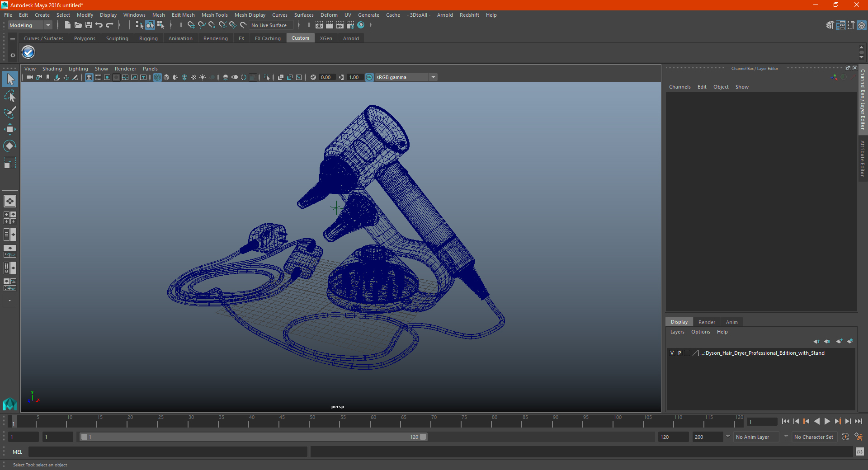The width and height of the screenshot is (868, 470).
Task: Switch to the Render layer tab
Action: point(707,322)
